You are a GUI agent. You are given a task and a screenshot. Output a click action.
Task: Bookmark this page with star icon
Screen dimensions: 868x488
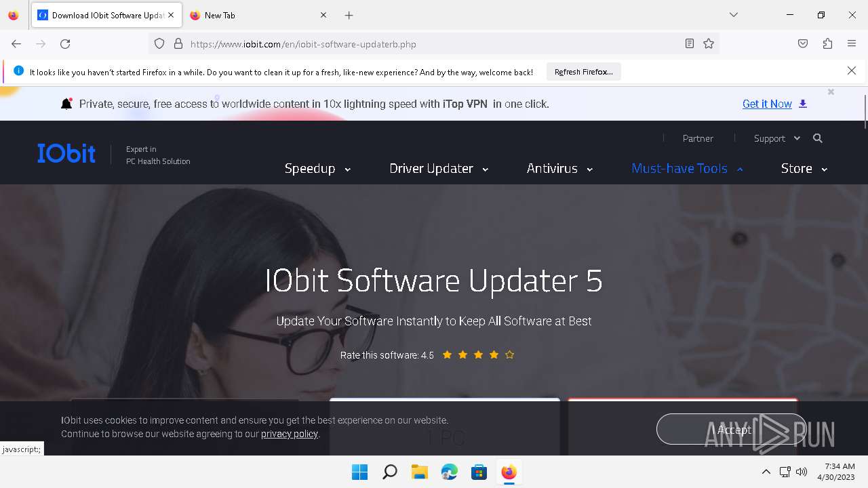coord(709,43)
